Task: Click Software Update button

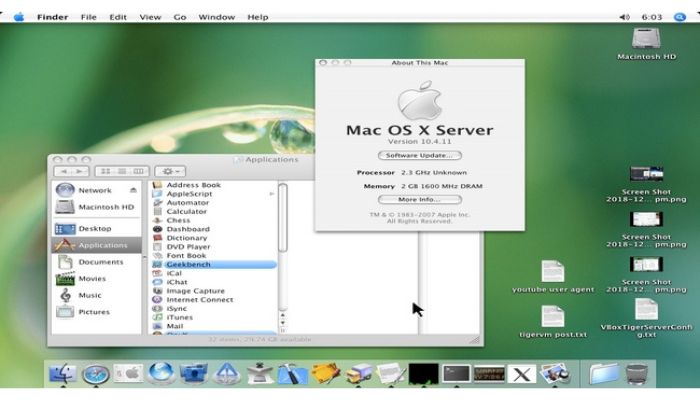Action: point(420,155)
